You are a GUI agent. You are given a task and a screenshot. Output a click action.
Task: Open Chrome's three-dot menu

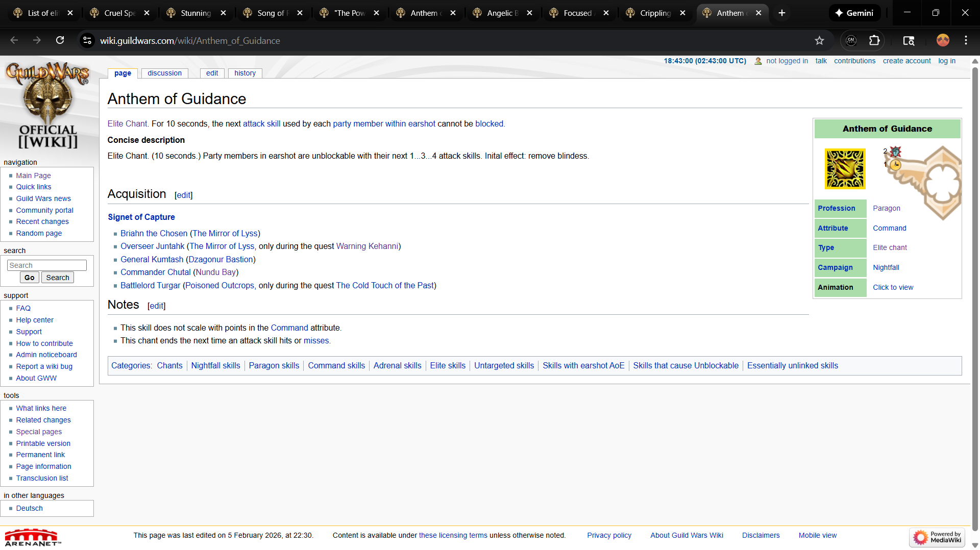tap(966, 40)
